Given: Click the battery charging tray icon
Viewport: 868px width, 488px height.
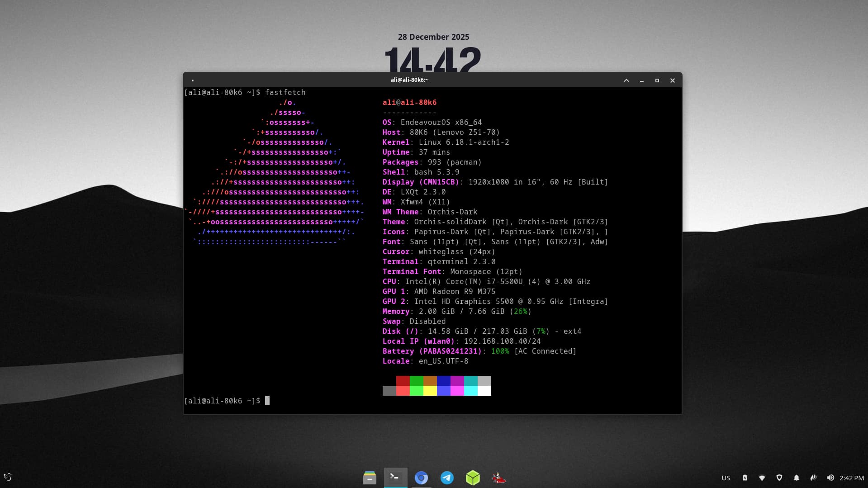Looking at the screenshot, I should tap(745, 478).
